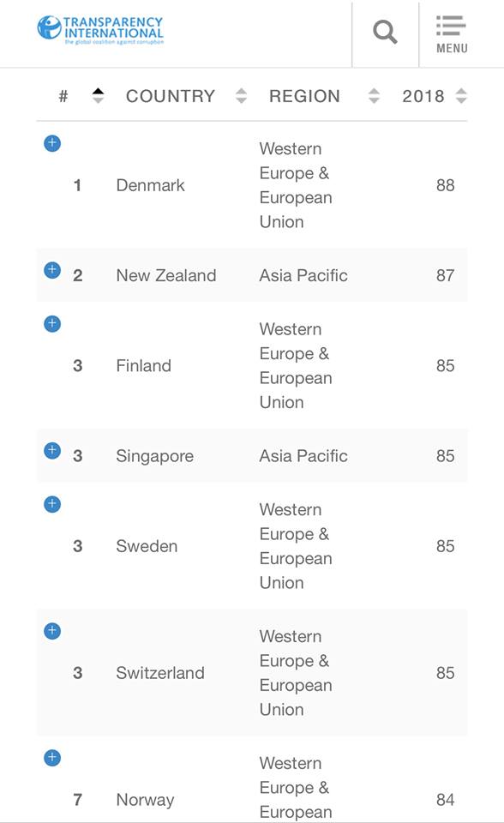Click plus icon beside Norway
This screenshot has width=504, height=823.
pos(52,757)
